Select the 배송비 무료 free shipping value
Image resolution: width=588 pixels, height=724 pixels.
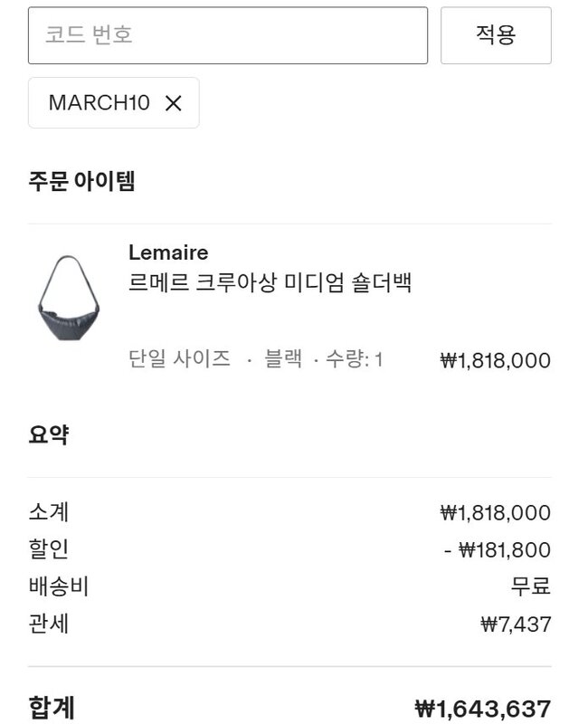[530, 586]
